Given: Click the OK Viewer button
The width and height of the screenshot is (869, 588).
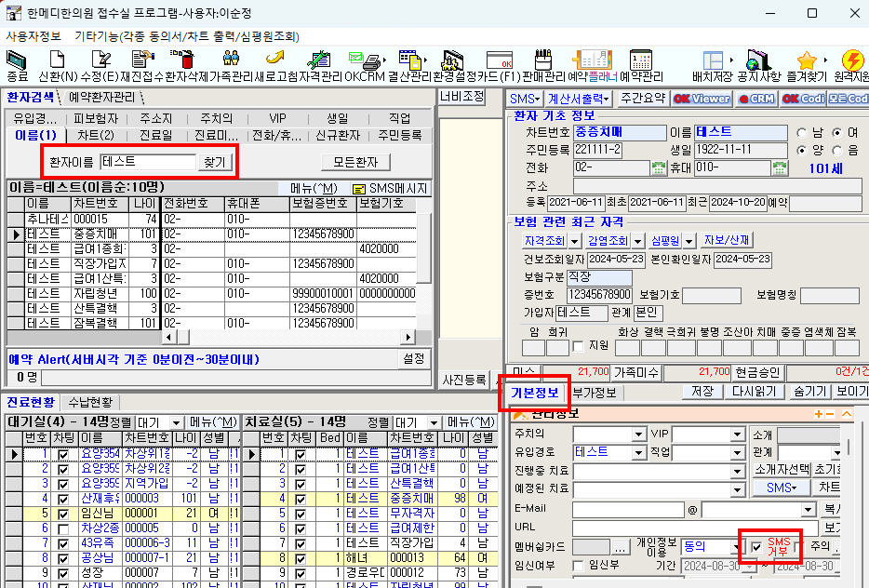Looking at the screenshot, I should [702, 99].
